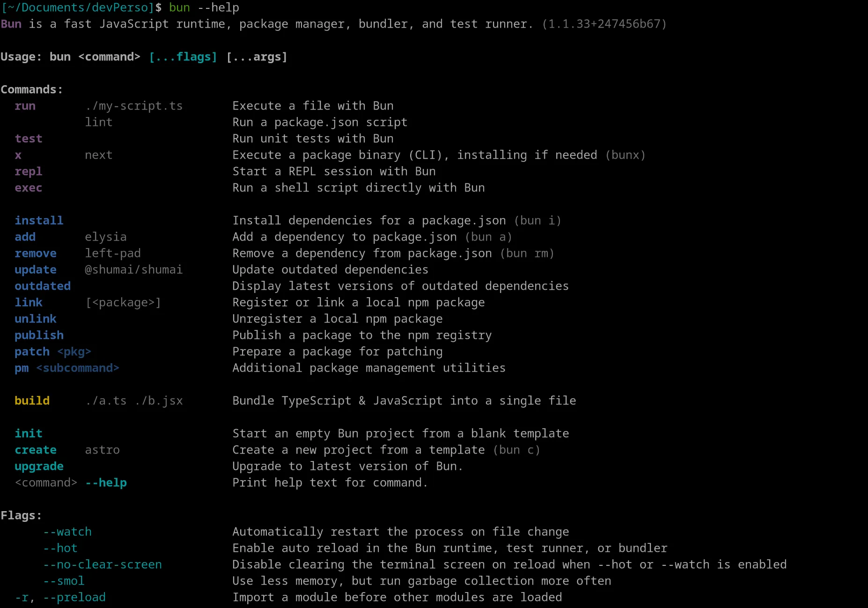Click the '[...args]' usage placeholder
The height and width of the screenshot is (608, 868).
click(257, 57)
